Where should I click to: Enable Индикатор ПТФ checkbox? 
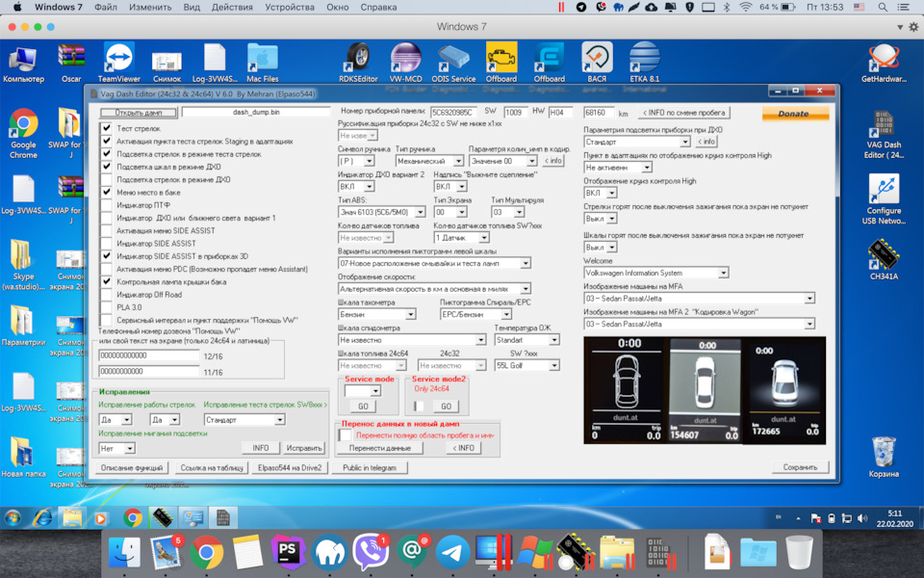pos(106,205)
